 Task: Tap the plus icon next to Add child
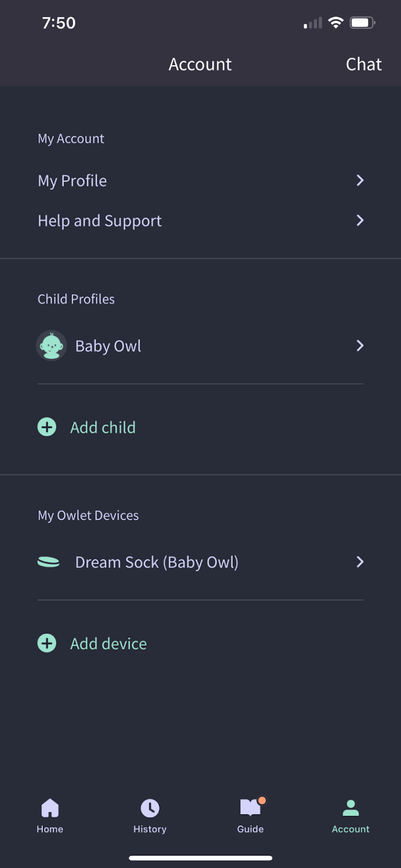[x=47, y=427]
